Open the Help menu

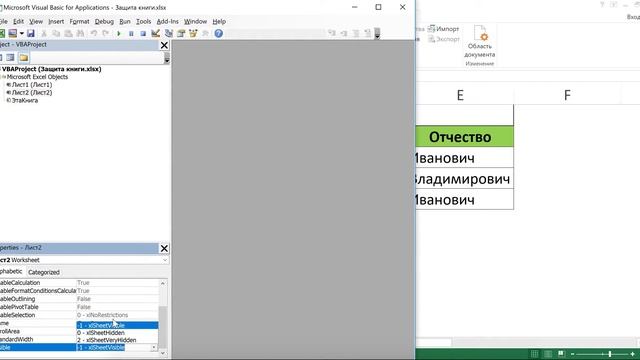pyautogui.click(x=219, y=22)
